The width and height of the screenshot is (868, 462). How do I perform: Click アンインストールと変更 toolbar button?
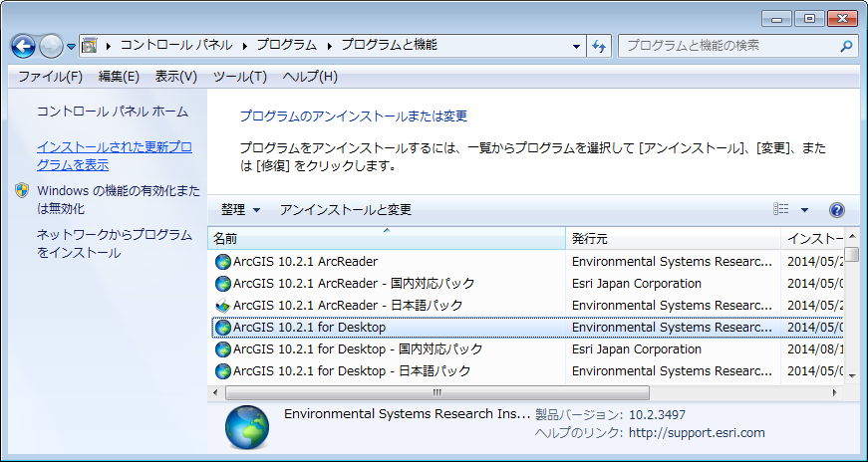[x=346, y=210]
